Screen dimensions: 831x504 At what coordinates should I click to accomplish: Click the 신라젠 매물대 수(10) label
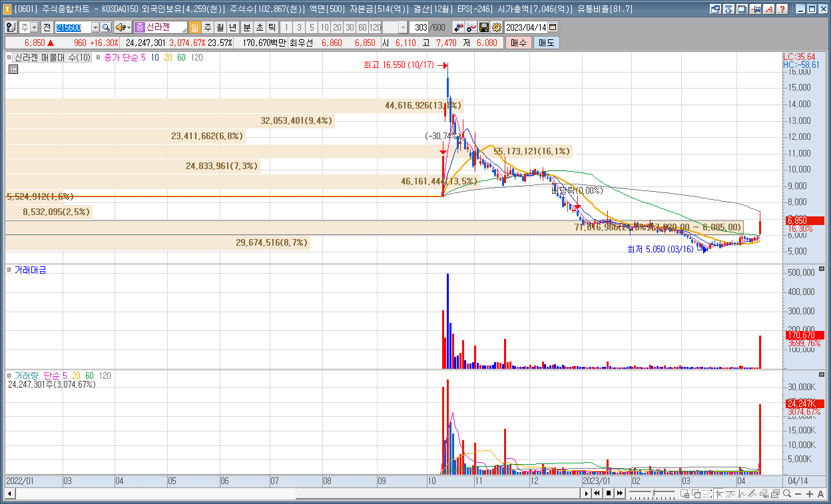point(53,58)
